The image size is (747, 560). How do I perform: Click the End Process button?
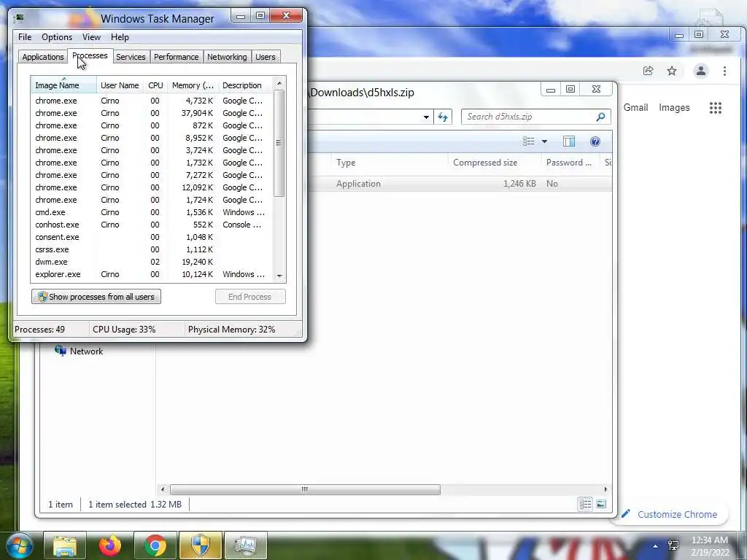[250, 297]
